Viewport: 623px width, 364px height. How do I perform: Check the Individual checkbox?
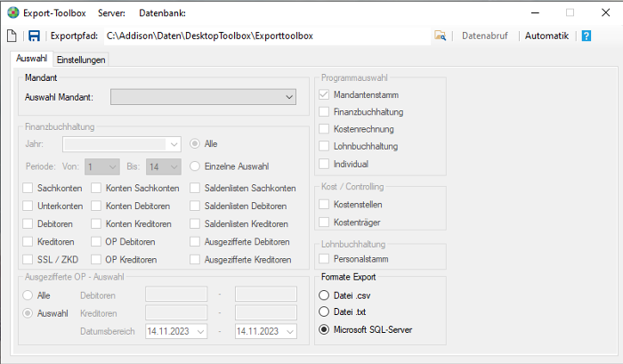click(324, 164)
